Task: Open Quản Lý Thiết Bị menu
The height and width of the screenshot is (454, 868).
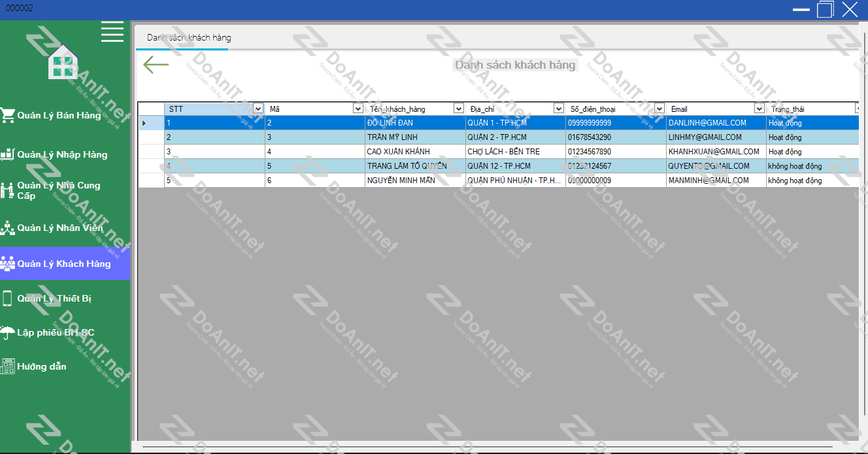Action: [x=65, y=298]
